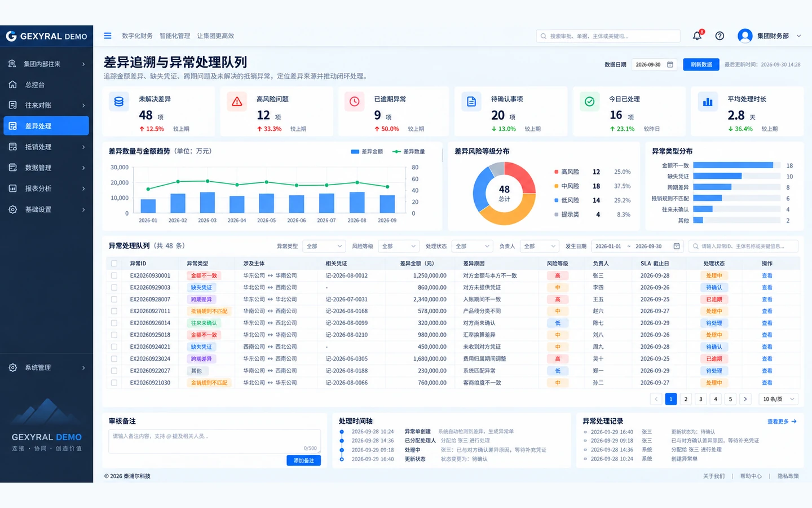The height and width of the screenshot is (508, 812).
Task: Click 查看 for row EX20260928007
Action: (x=767, y=299)
